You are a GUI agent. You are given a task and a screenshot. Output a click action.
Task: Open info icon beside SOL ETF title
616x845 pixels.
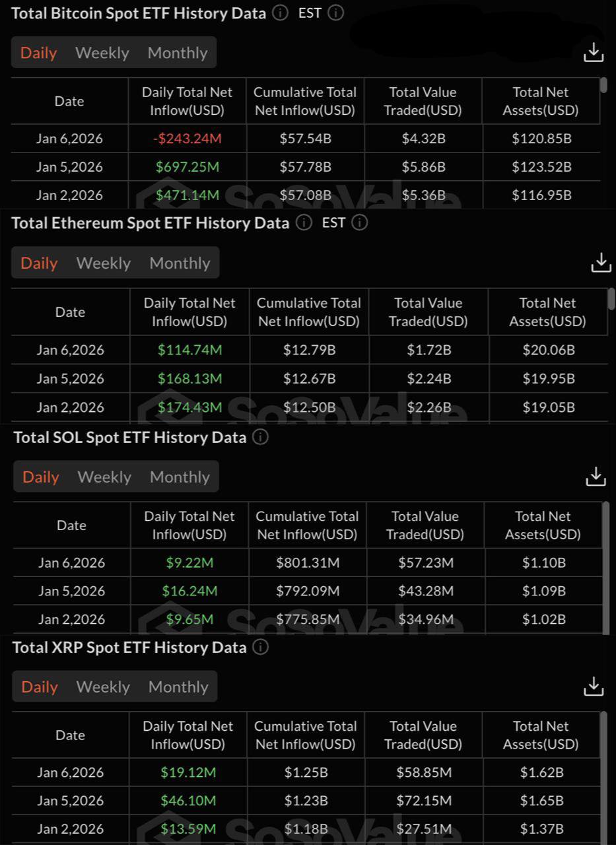(x=261, y=437)
